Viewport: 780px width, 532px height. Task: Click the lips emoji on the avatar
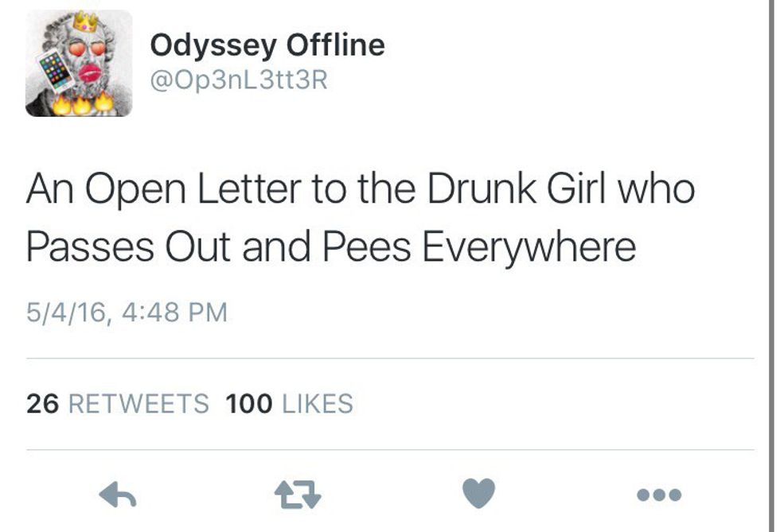tap(90, 72)
